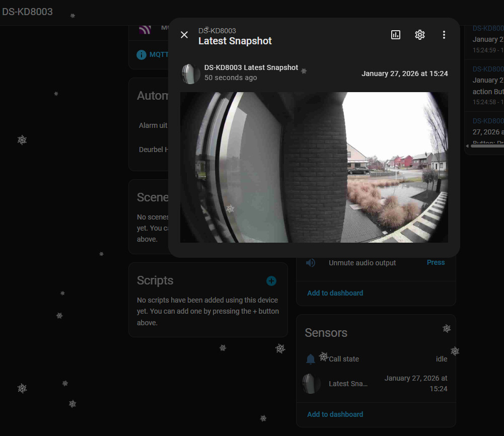Open the Alarm uit automation
Viewport: 504px width, 436px height.
(153, 125)
